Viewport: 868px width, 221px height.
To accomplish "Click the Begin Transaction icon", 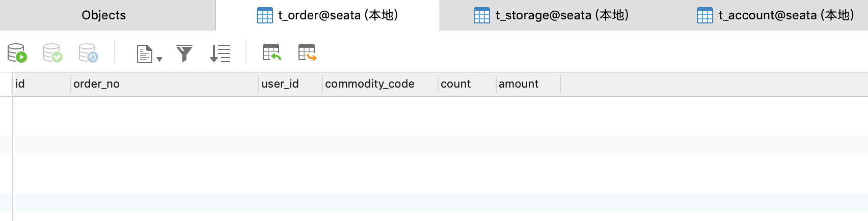I will pyautogui.click(x=17, y=53).
